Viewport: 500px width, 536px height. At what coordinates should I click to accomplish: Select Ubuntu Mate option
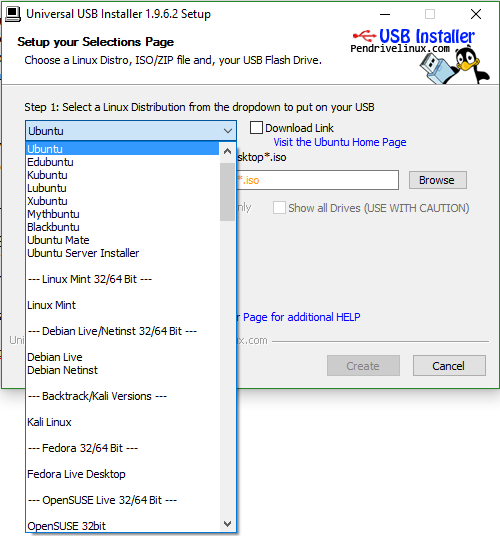pos(122,240)
